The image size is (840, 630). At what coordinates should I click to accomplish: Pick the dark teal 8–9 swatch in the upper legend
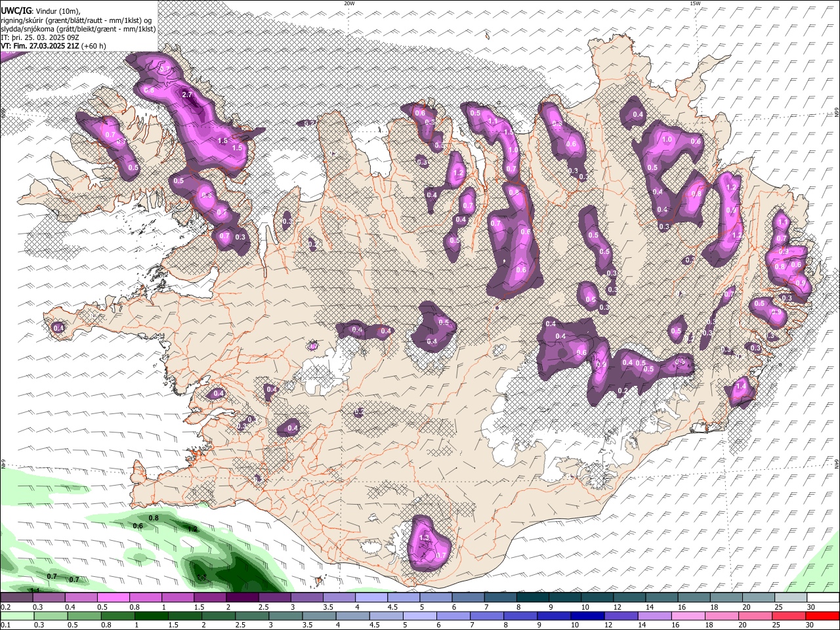[533, 597]
